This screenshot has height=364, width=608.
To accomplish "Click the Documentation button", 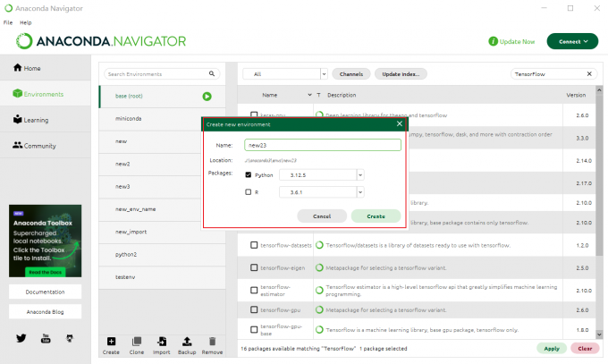I will click(x=45, y=292).
